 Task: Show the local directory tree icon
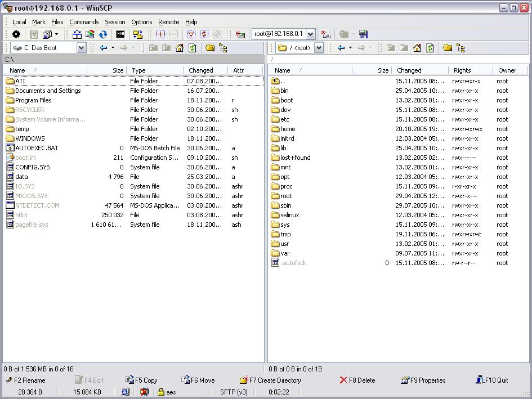(223, 48)
